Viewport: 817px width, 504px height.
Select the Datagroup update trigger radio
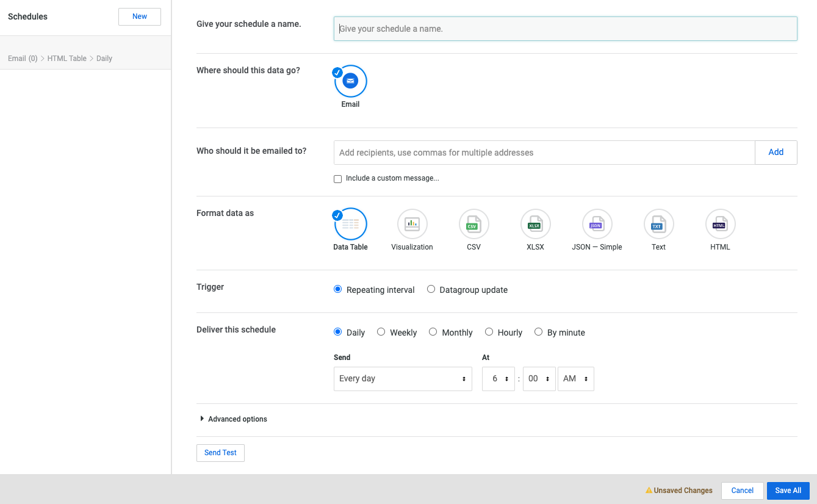431,290
